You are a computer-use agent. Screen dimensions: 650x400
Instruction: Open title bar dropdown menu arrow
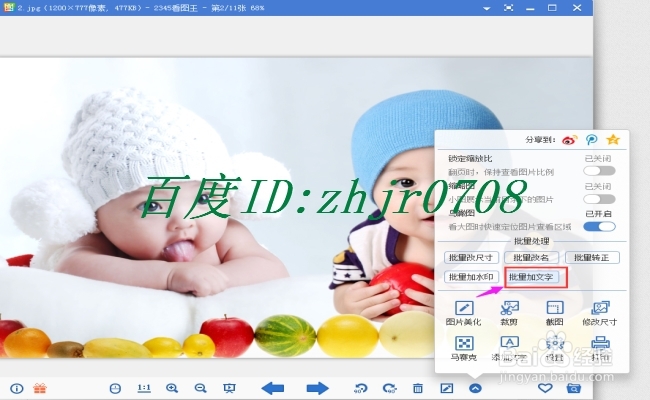pyautogui.click(x=487, y=8)
